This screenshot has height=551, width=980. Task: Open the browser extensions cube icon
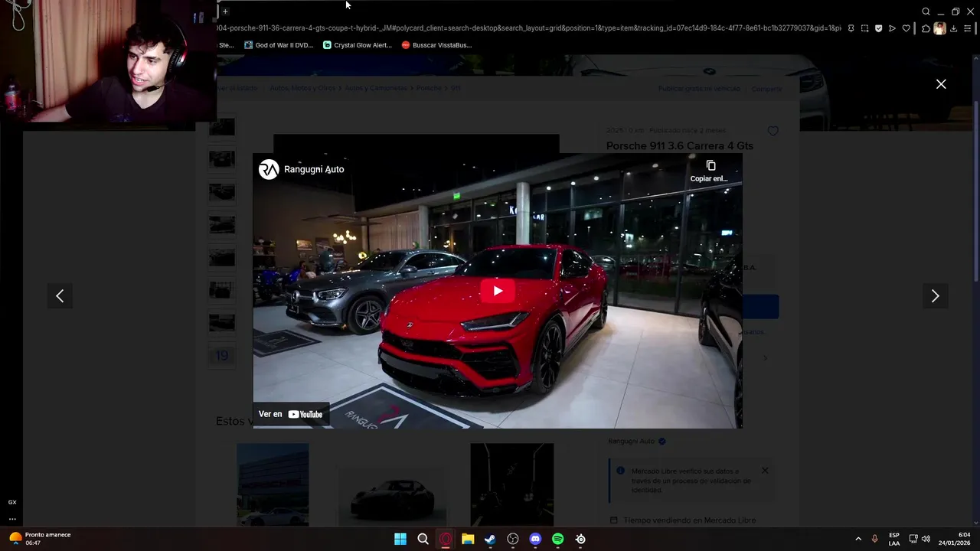[x=926, y=28]
